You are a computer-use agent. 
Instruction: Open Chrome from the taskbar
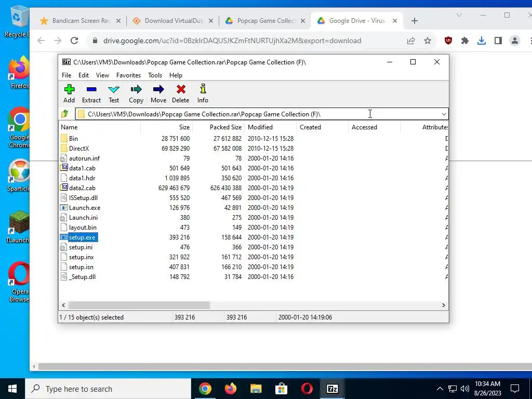pyautogui.click(x=205, y=389)
